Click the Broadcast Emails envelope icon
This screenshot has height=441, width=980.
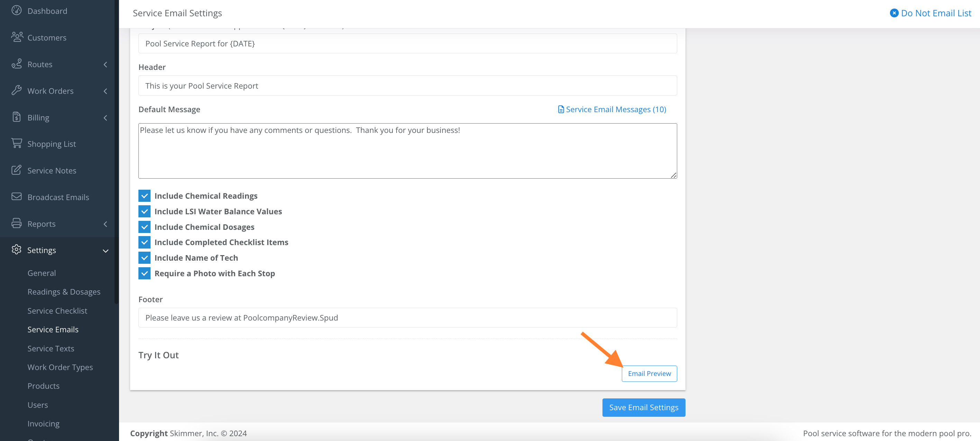coord(16,196)
